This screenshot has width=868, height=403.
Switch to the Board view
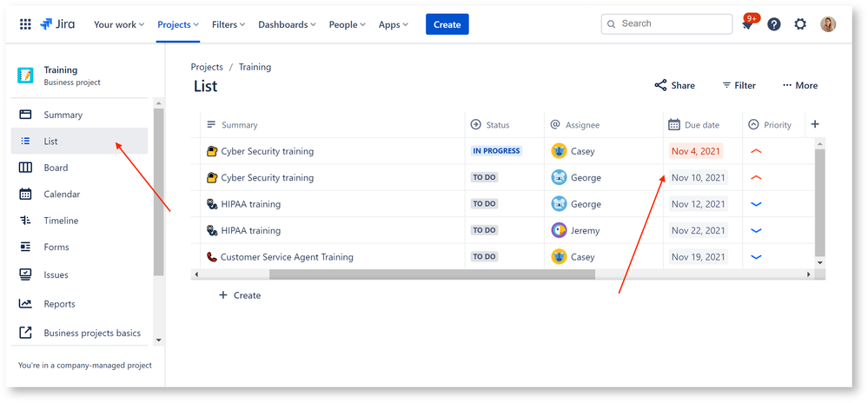tap(79, 168)
